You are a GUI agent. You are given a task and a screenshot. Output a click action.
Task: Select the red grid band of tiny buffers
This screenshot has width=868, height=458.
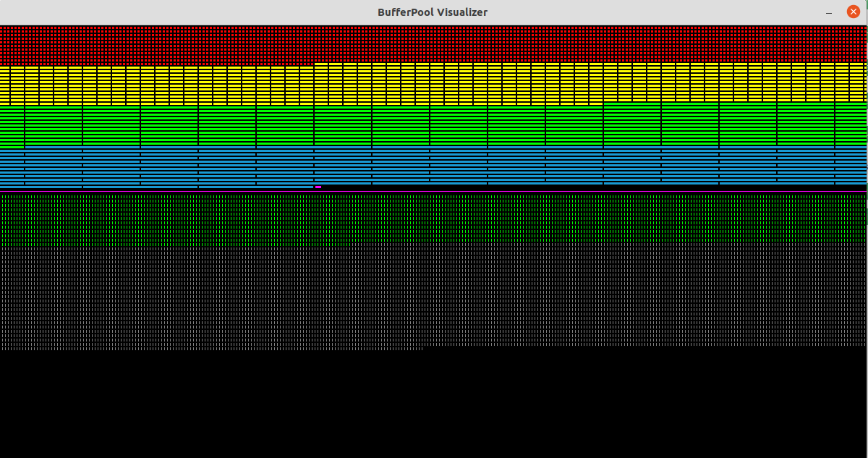434,45
